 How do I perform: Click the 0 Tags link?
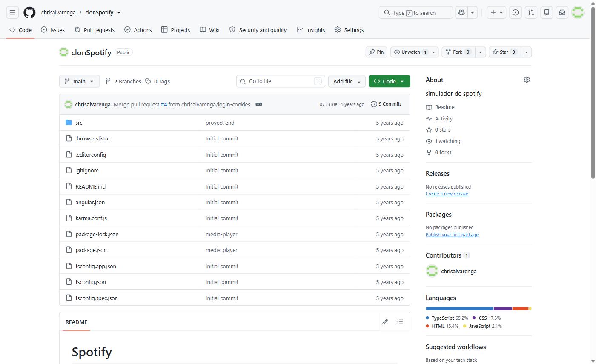click(x=158, y=81)
